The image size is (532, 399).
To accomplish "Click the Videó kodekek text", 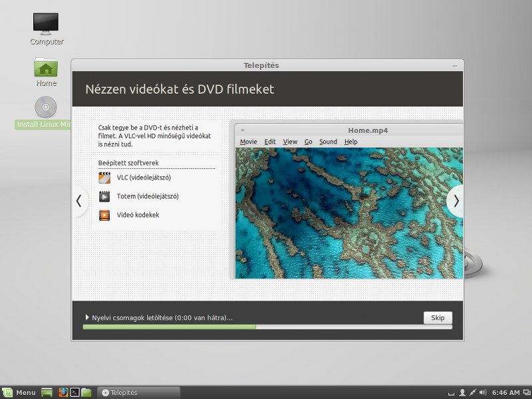I will (x=138, y=215).
